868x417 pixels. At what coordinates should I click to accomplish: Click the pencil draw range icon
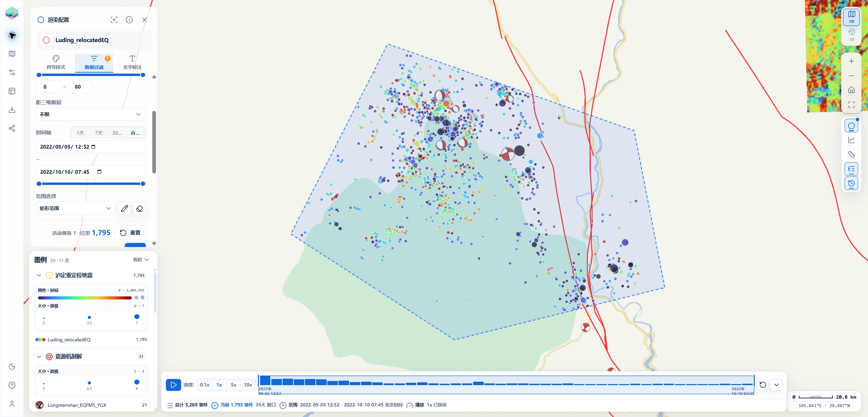coord(124,208)
